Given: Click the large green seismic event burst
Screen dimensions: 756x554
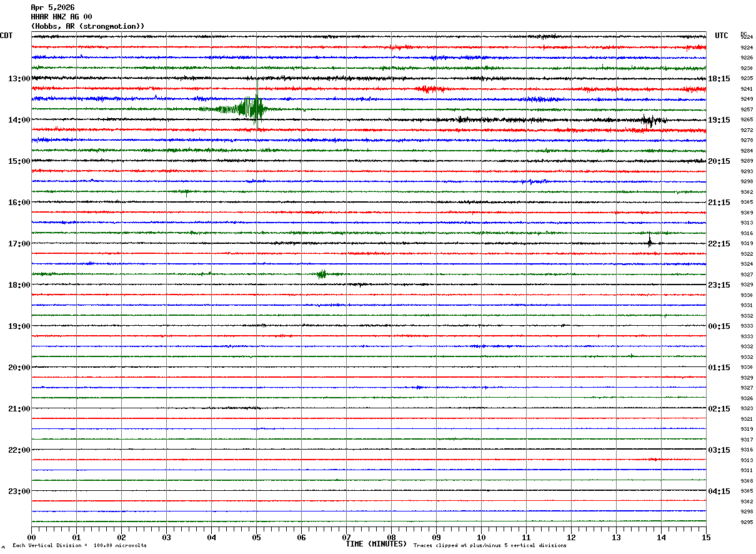Looking at the screenshot, I should click(251, 108).
